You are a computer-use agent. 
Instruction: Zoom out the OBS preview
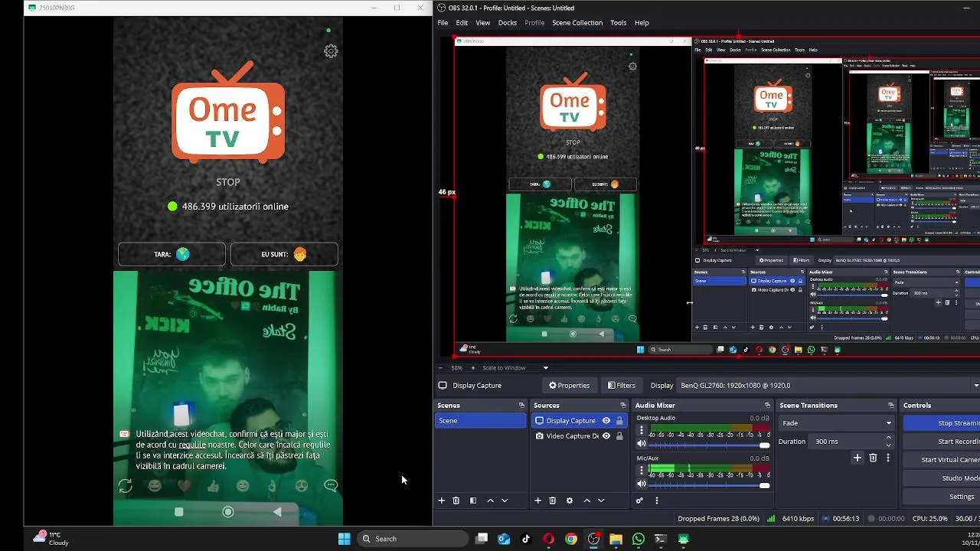[x=440, y=368]
